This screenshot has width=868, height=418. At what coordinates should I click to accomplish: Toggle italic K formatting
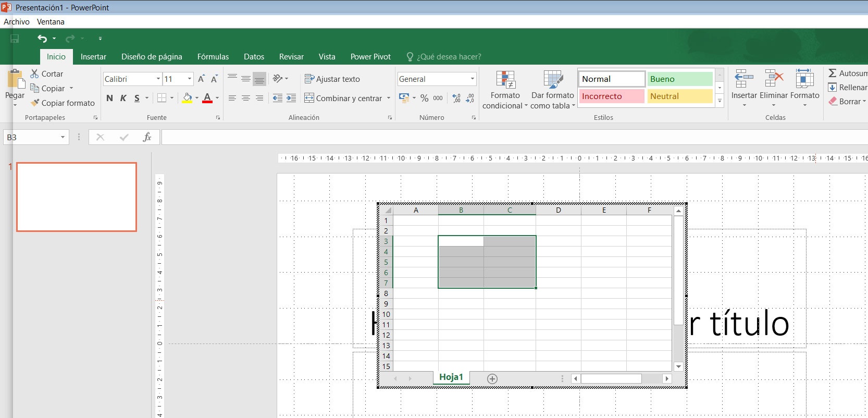click(123, 98)
